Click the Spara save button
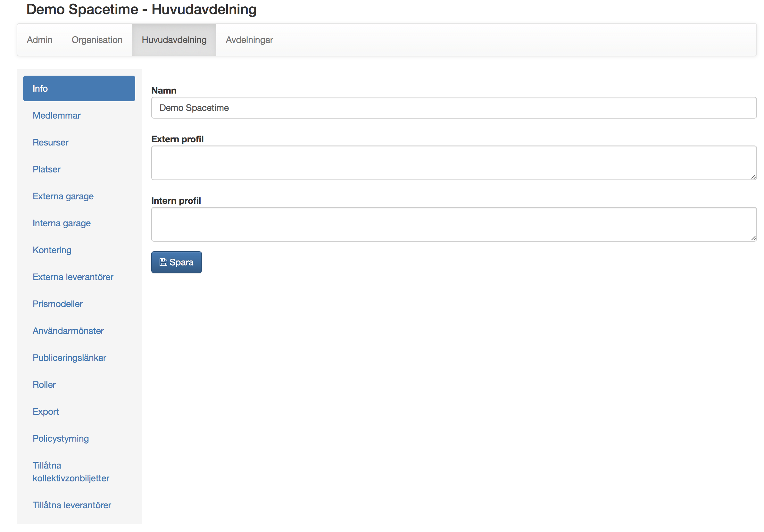764x532 pixels. 176,262
